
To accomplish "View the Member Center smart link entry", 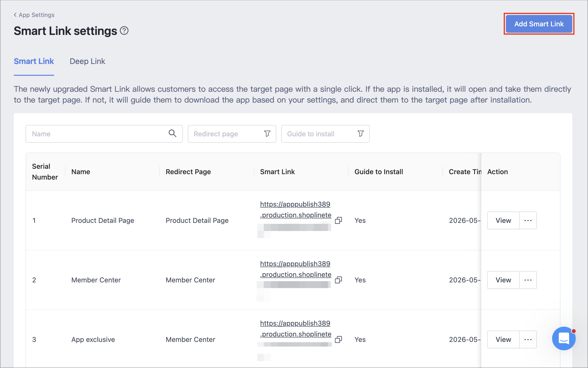I will (503, 280).
